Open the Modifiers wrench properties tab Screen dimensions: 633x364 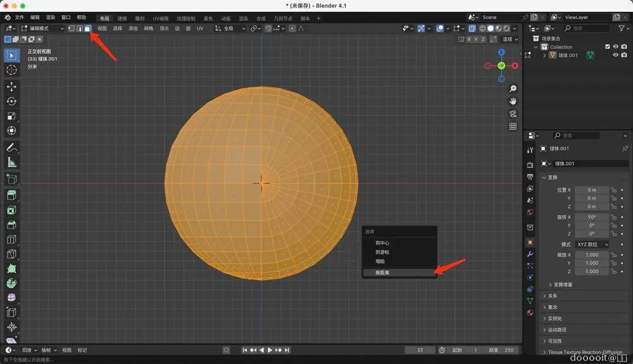(x=530, y=254)
